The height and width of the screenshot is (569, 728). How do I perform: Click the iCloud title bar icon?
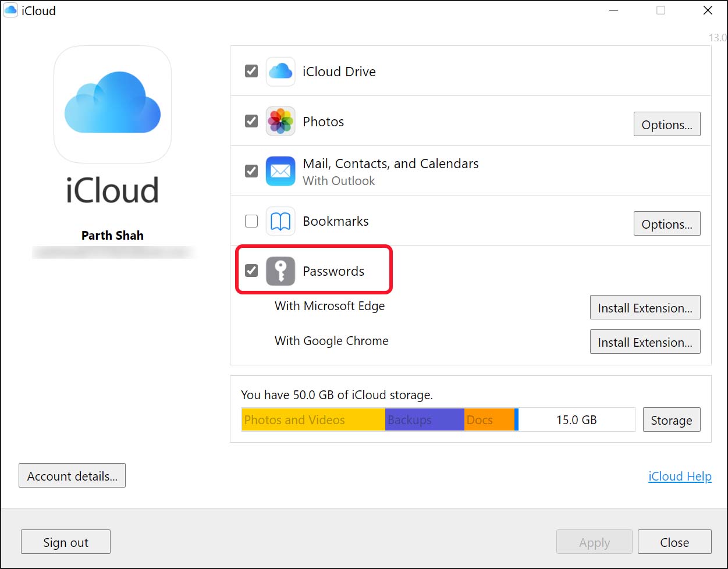tap(10, 10)
